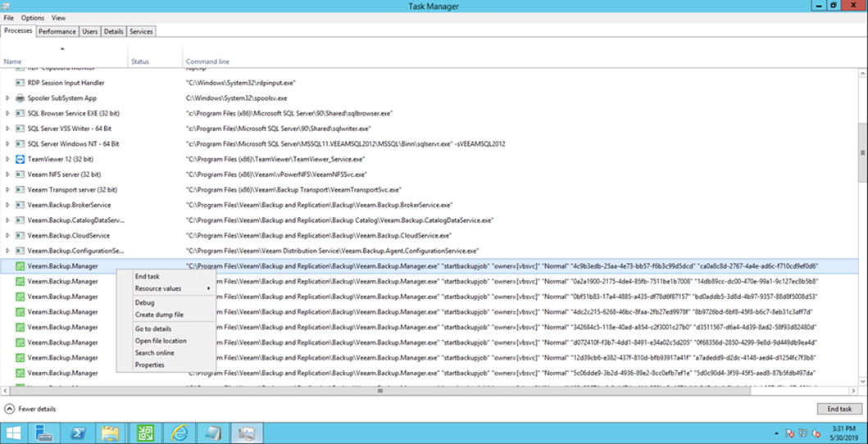Open Internet Explorer from the taskbar
This screenshot has width=868, height=444.
pos(179,433)
